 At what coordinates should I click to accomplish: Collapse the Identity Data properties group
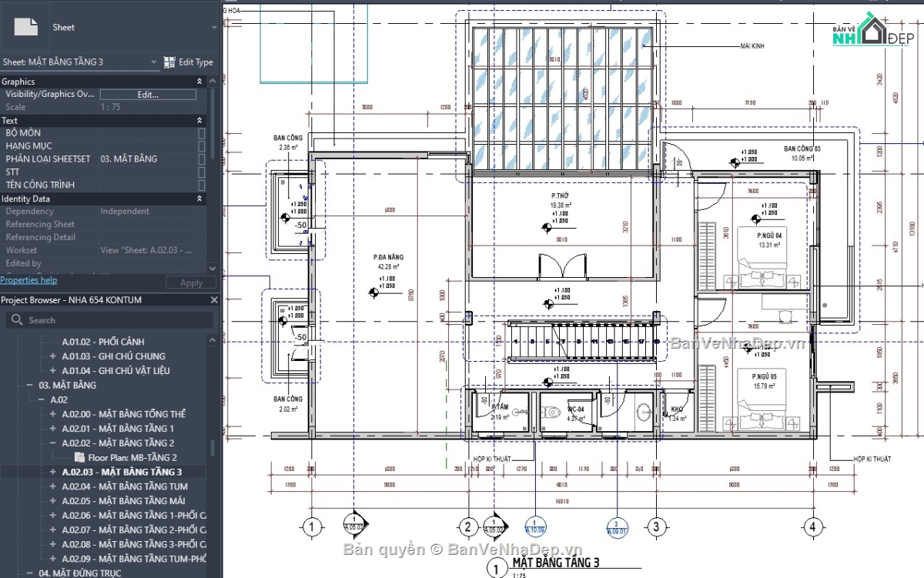pyautogui.click(x=200, y=199)
